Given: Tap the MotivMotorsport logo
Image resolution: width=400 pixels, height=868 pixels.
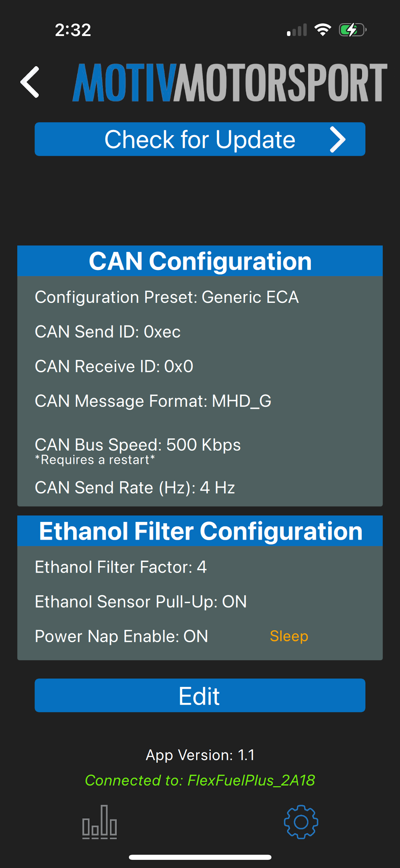Looking at the screenshot, I should coord(230,83).
